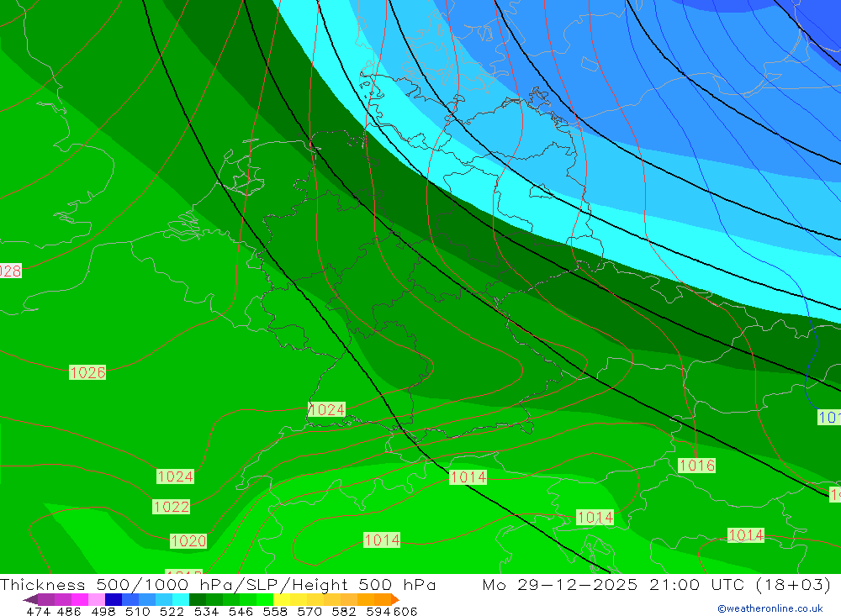Click the legend value 558

[275, 612]
